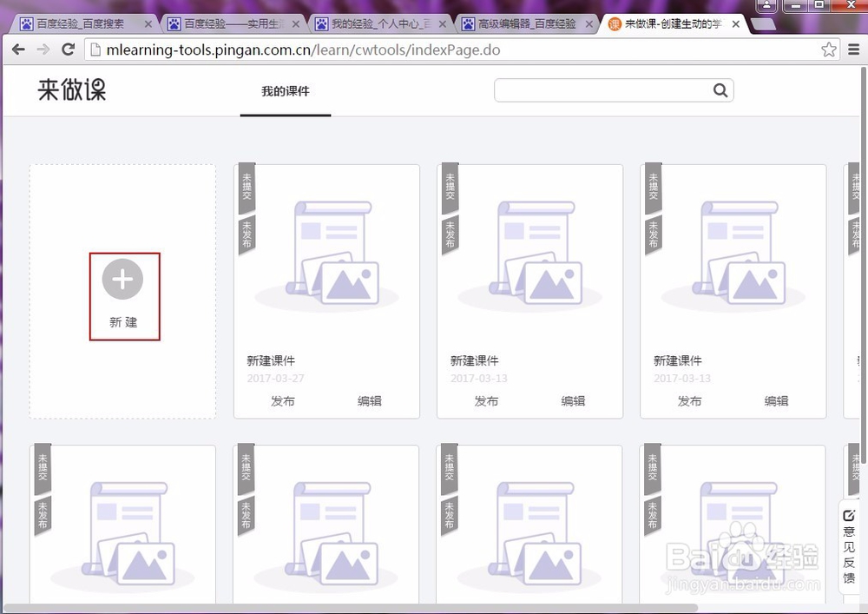
Task: Click the date text 2017-03-27
Action: [x=276, y=379]
